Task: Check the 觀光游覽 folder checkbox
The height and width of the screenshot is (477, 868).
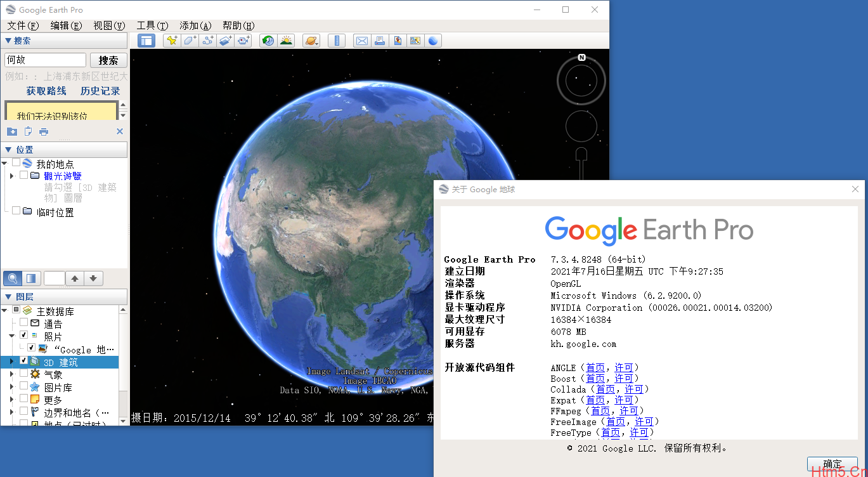Action: tap(23, 175)
